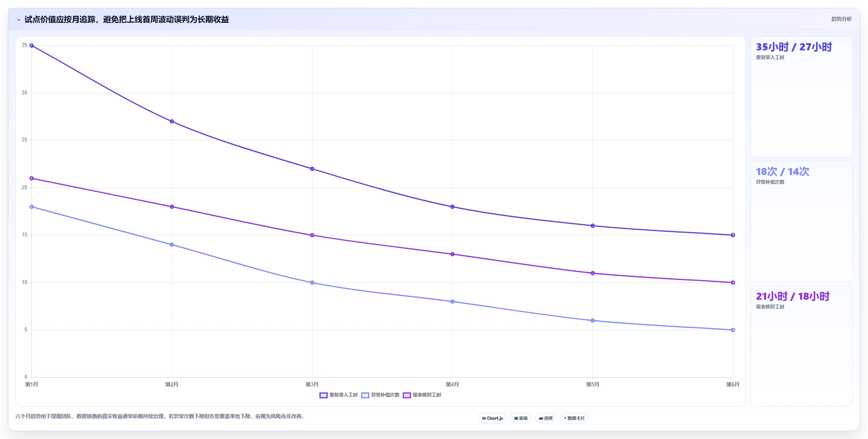The width and height of the screenshot is (868, 439).
Task: Click the 18次 / 14次 card value
Action: click(782, 172)
